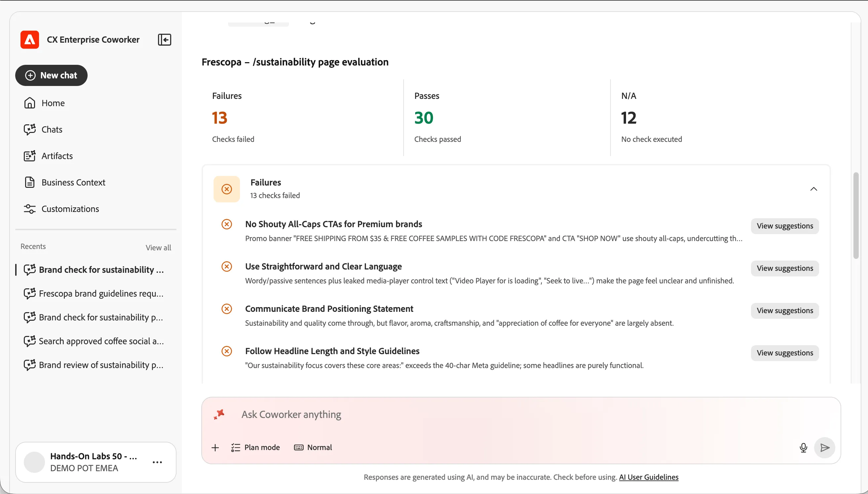View suggestions for Straightforward and Clear Language
The image size is (868, 494).
pos(785,268)
